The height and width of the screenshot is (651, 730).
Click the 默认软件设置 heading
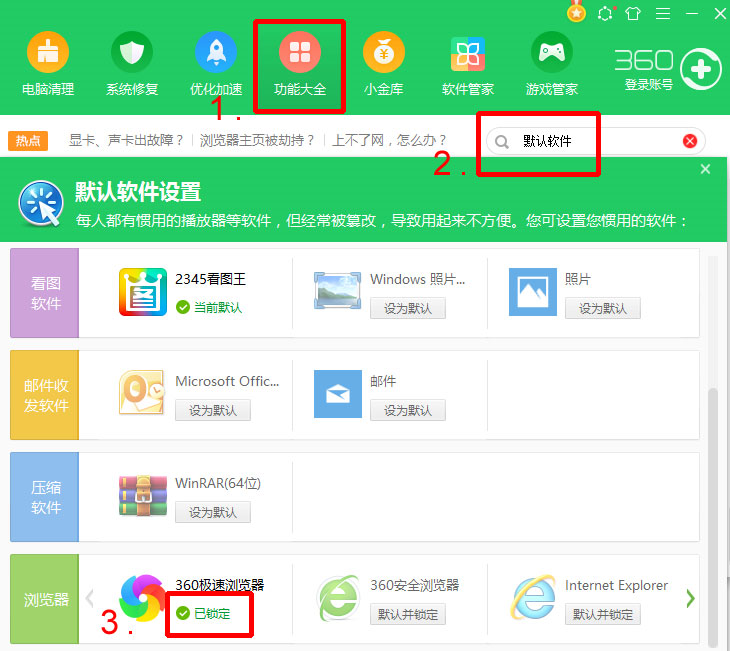pos(138,192)
